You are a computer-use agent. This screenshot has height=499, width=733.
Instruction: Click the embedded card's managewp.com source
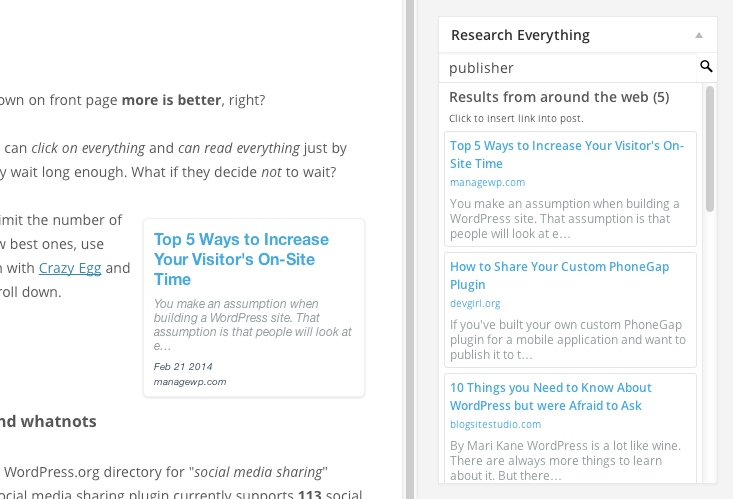pos(190,382)
